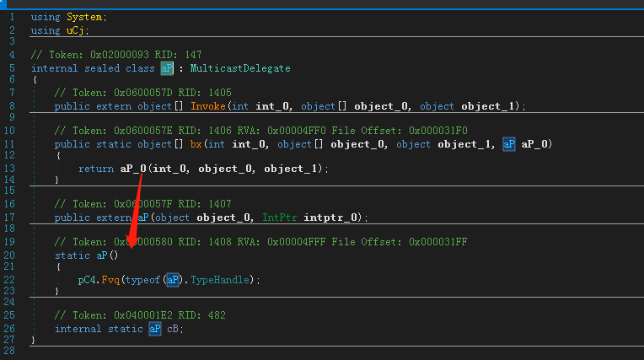Click aP inside the typeof expression

(x=173, y=280)
